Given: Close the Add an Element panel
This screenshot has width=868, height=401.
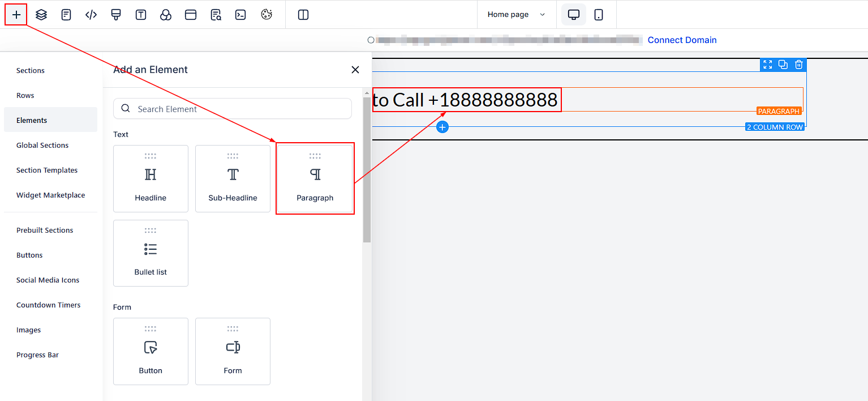Looking at the screenshot, I should point(355,70).
